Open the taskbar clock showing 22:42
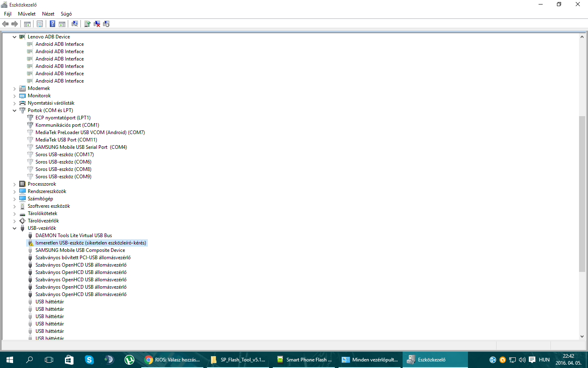The width and height of the screenshot is (588, 368). 568,360
